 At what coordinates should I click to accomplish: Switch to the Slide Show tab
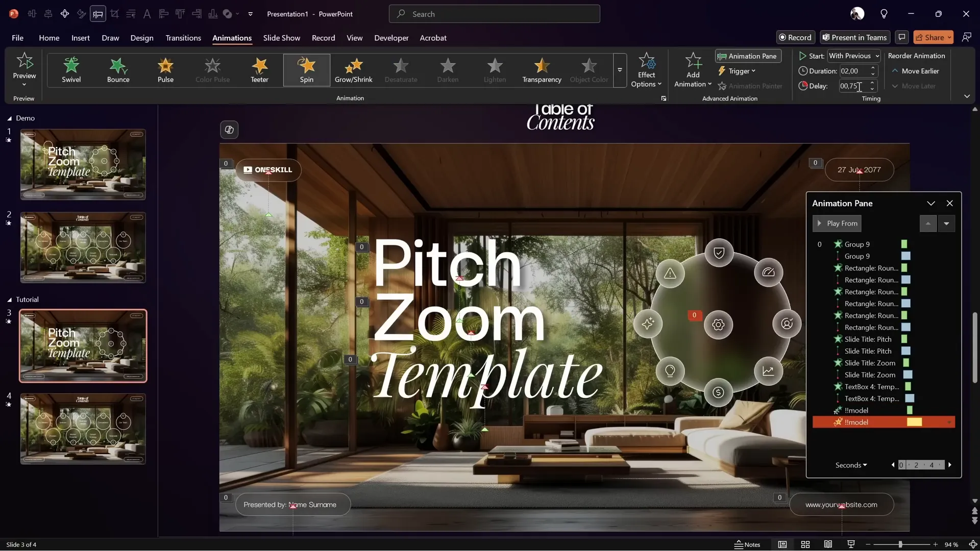[282, 38]
